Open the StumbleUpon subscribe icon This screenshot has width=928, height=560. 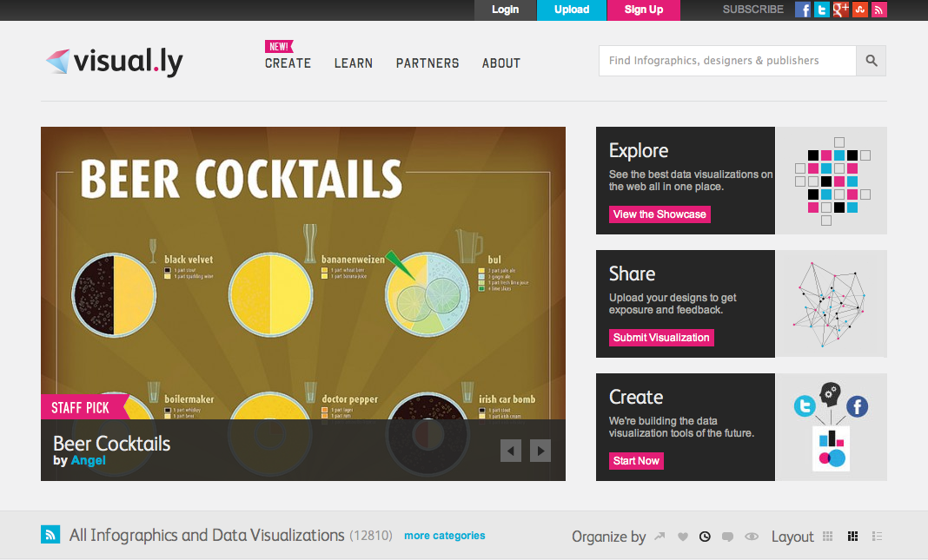pos(860,10)
